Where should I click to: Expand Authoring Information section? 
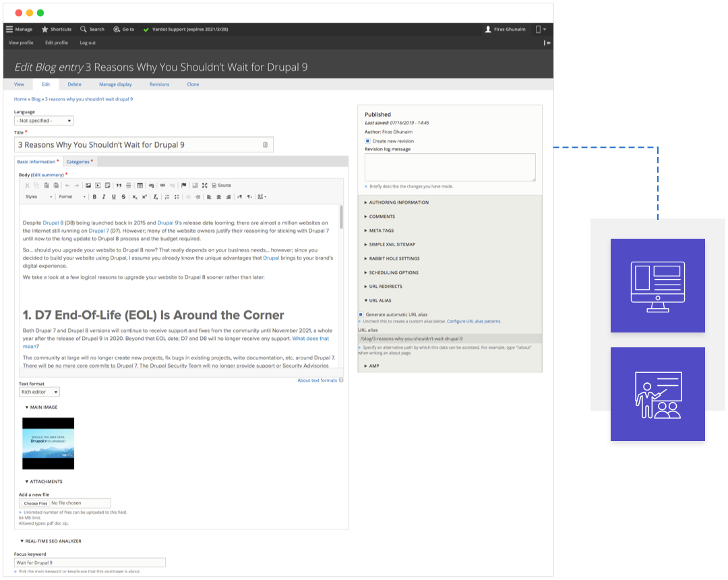[397, 202]
